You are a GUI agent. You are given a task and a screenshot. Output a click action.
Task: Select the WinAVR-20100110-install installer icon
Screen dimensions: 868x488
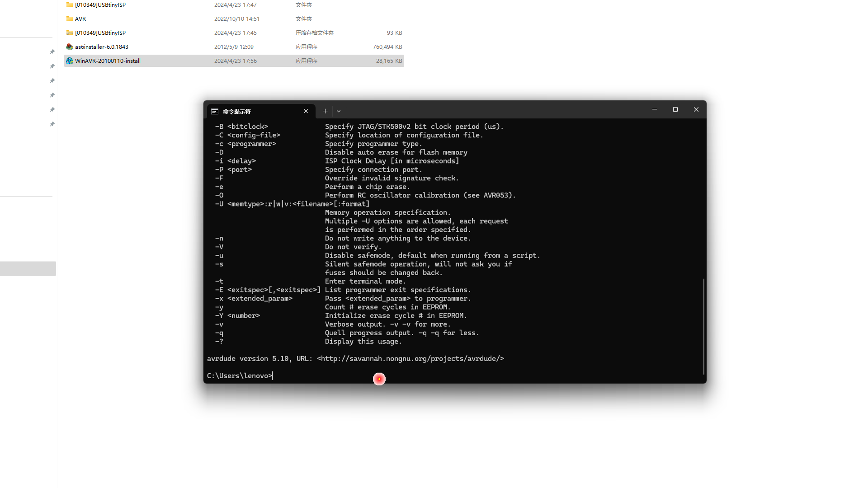[69, 61]
